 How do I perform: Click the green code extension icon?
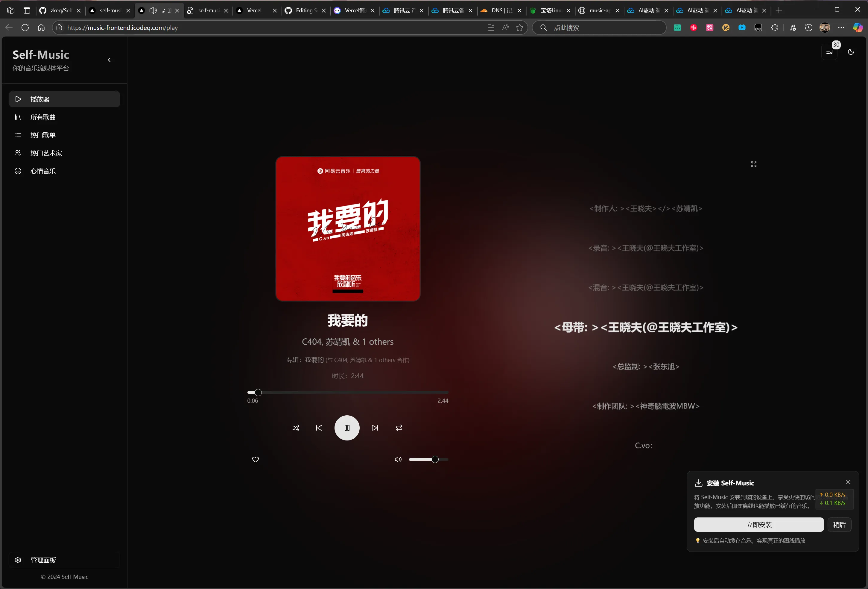click(677, 28)
